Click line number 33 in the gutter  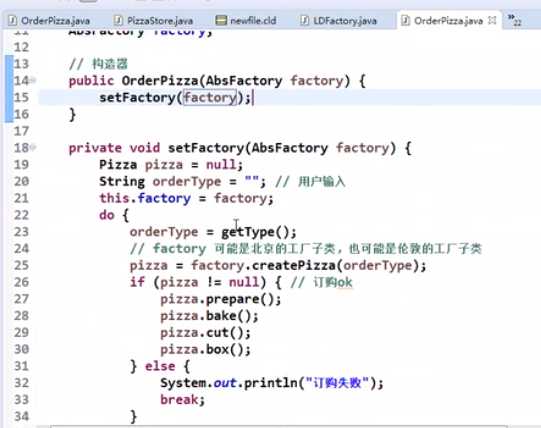(x=21, y=400)
